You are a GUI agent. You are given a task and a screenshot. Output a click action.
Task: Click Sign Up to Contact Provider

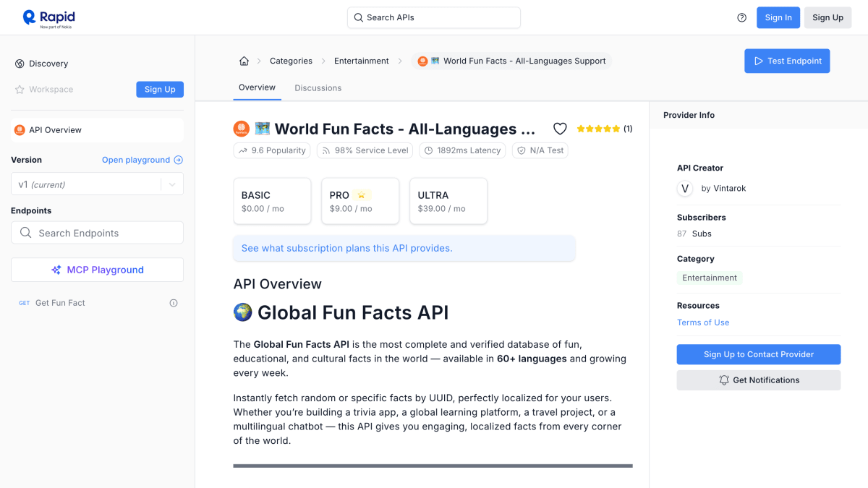[x=759, y=354]
